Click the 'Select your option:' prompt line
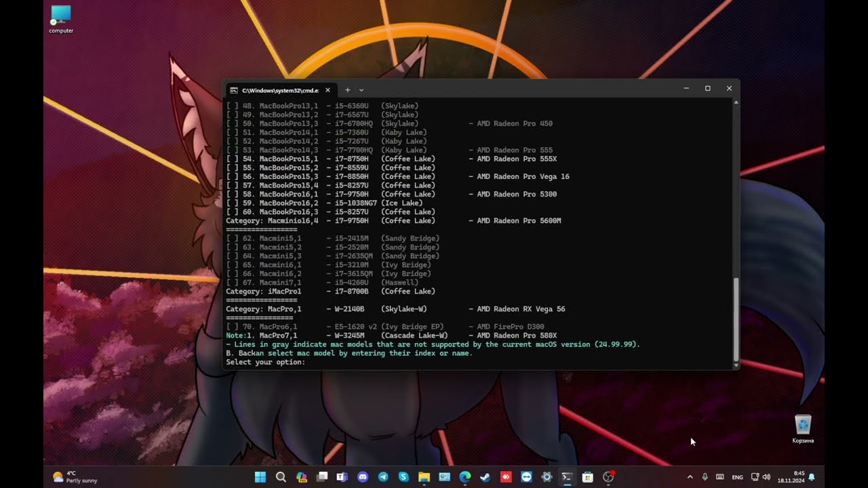The image size is (868, 488). tap(266, 362)
